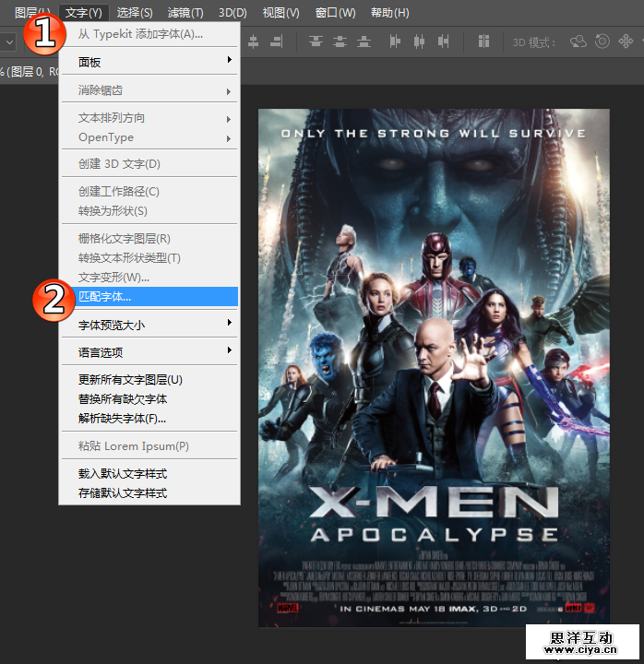The height and width of the screenshot is (664, 644).
Task: Open the 滤镜(T) menu
Action: 185,12
